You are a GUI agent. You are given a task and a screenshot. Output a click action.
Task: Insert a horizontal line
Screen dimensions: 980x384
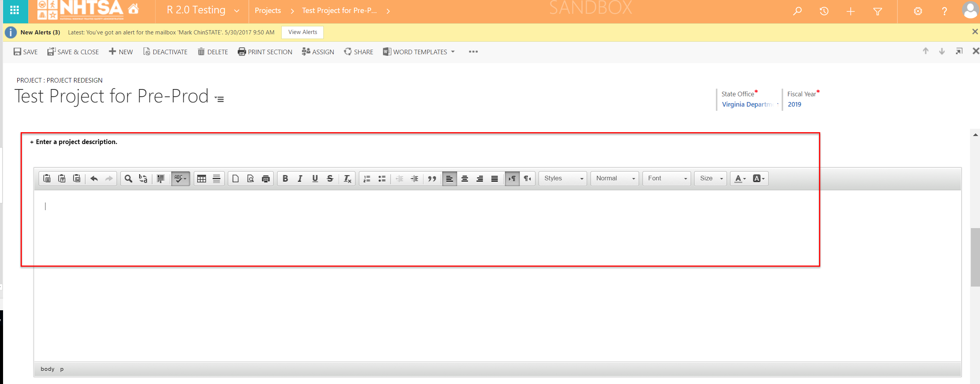coord(217,178)
